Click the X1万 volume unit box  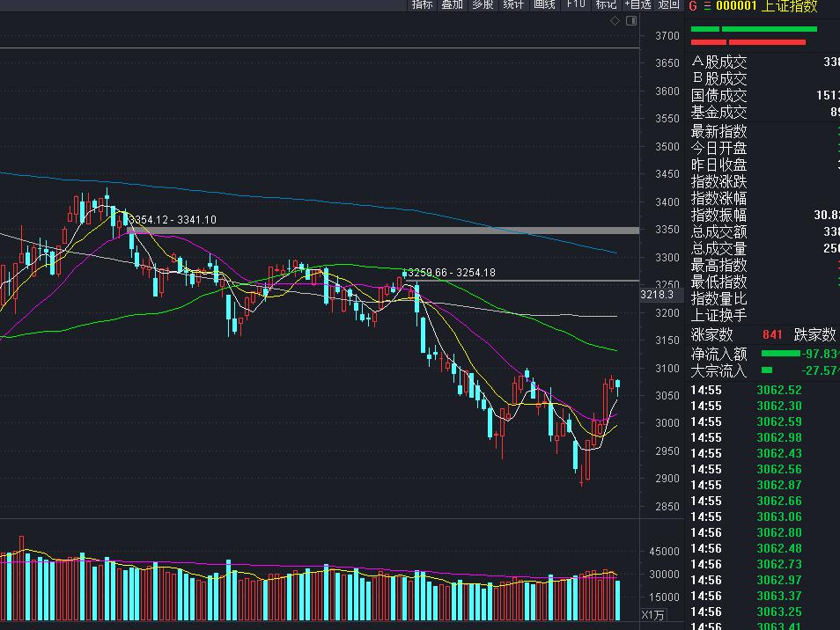point(653,614)
